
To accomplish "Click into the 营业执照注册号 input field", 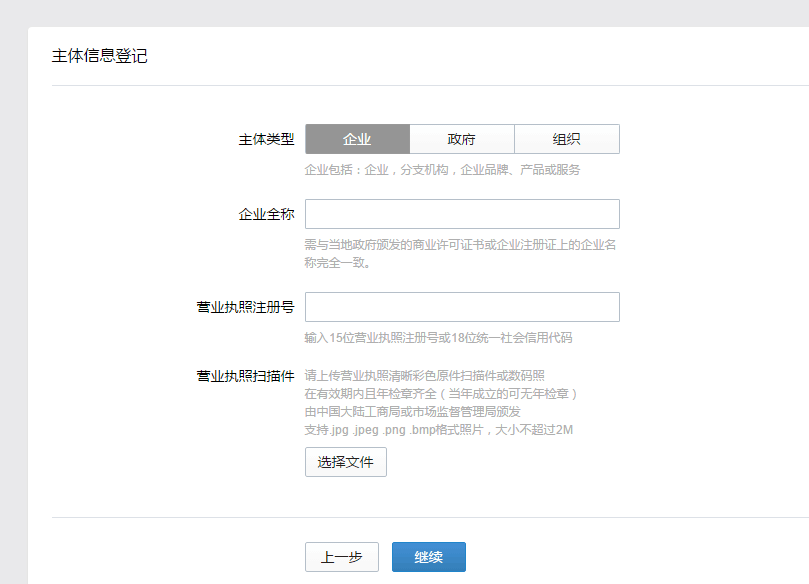I will pos(462,307).
